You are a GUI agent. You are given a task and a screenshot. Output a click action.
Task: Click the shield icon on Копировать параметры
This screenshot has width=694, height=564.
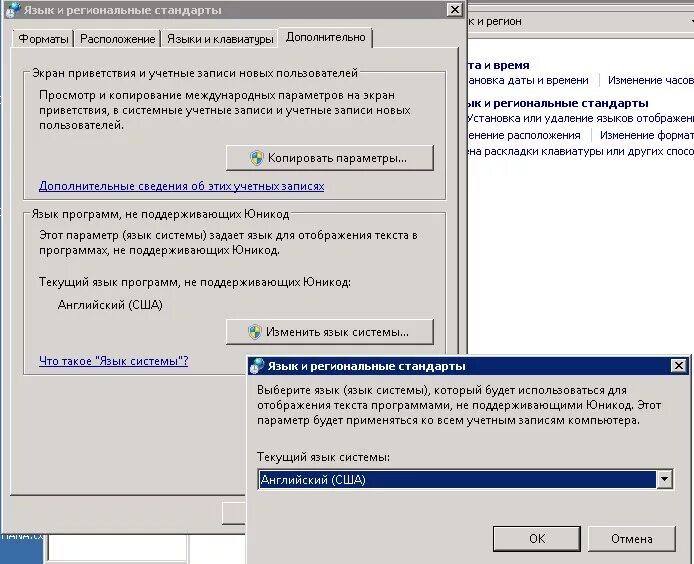click(x=257, y=158)
